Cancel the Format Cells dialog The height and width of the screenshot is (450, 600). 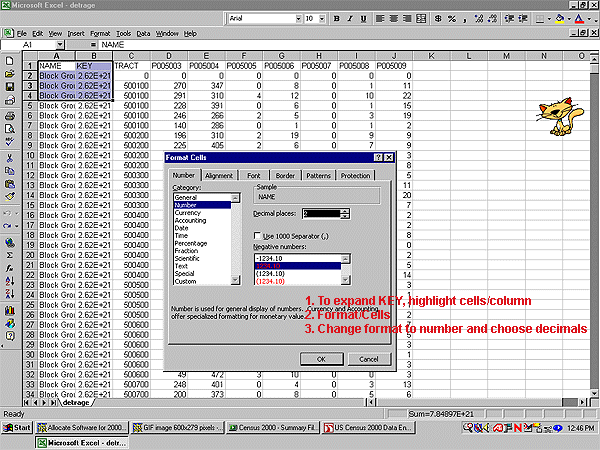(367, 359)
